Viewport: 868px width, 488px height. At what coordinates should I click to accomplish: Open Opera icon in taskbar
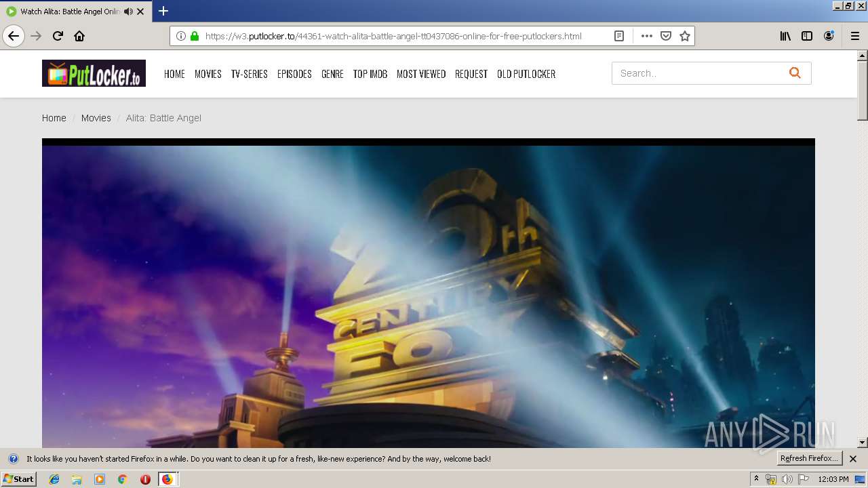[145, 479]
